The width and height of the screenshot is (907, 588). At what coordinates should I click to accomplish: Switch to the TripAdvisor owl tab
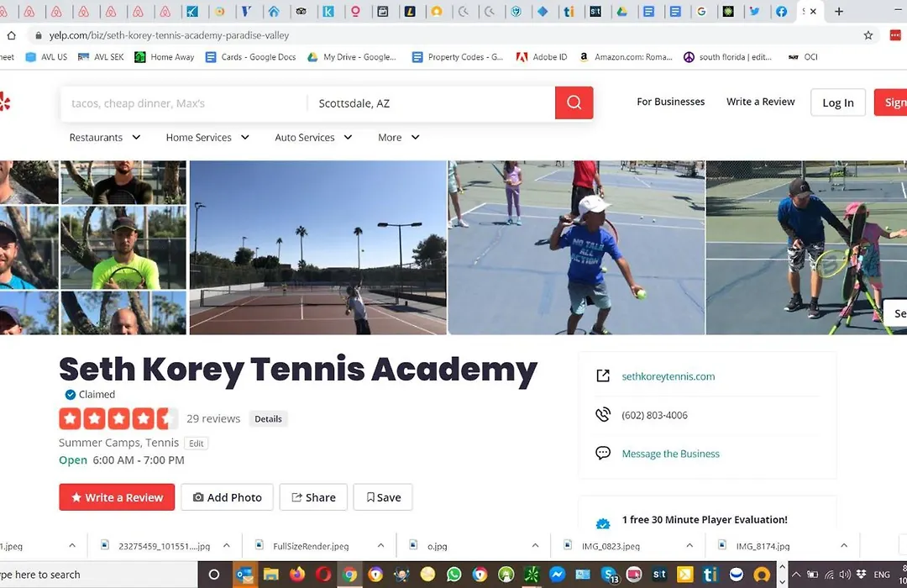click(x=301, y=11)
